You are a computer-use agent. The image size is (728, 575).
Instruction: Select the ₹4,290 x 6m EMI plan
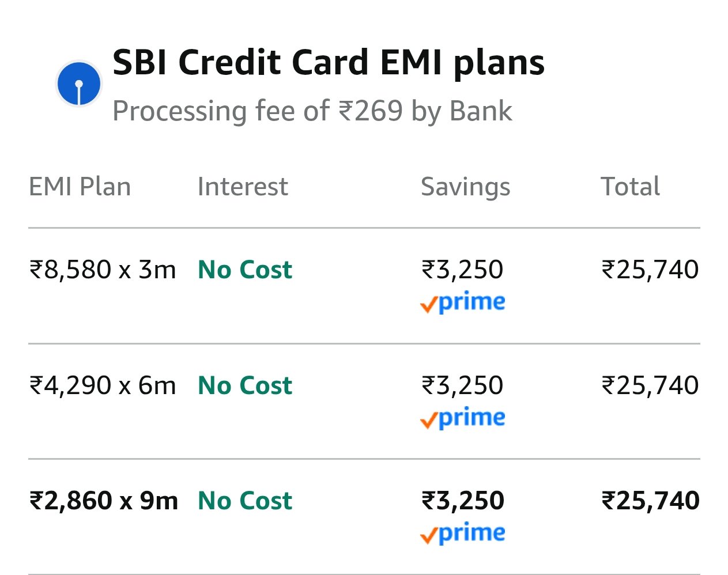coord(103,385)
